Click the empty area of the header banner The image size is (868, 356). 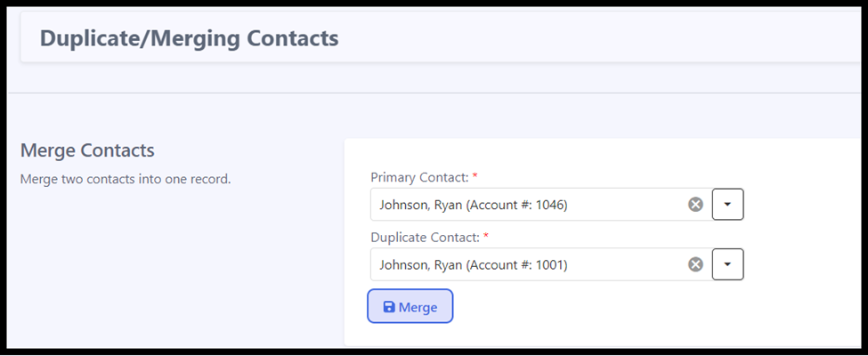[x=598, y=37]
